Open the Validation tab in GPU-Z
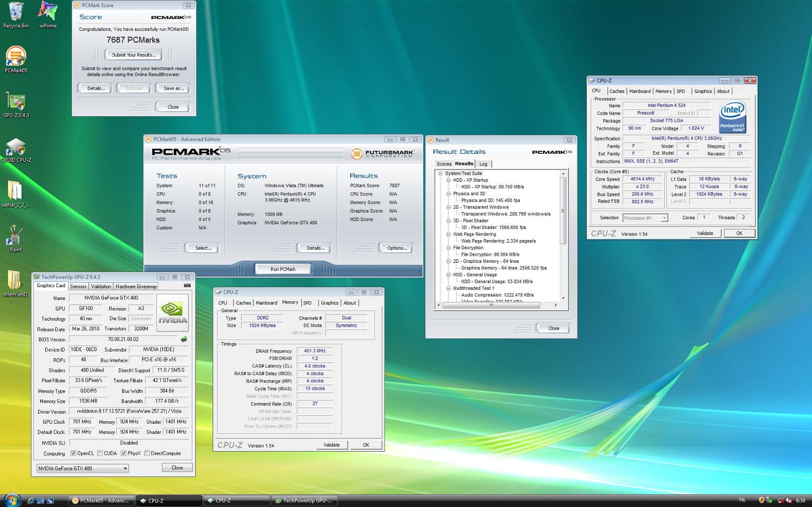 point(101,286)
